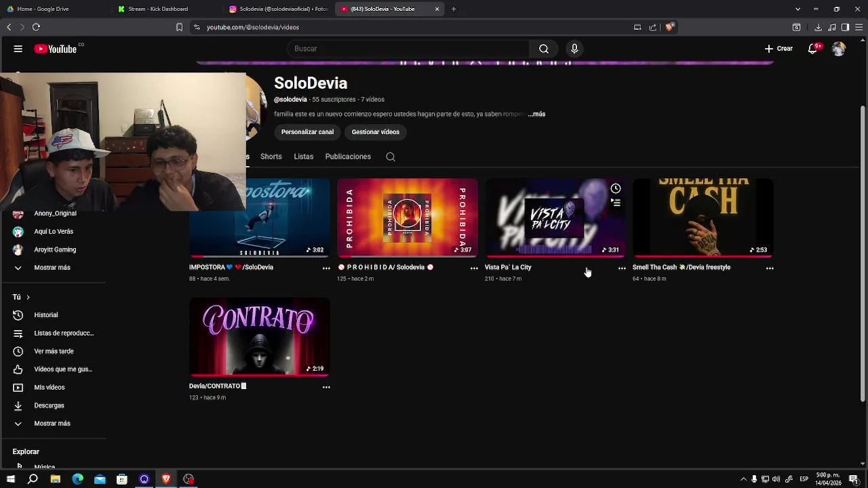Screen dimensions: 868x488
Task: Open Ver más tarde in sidebar
Action: click(53, 351)
